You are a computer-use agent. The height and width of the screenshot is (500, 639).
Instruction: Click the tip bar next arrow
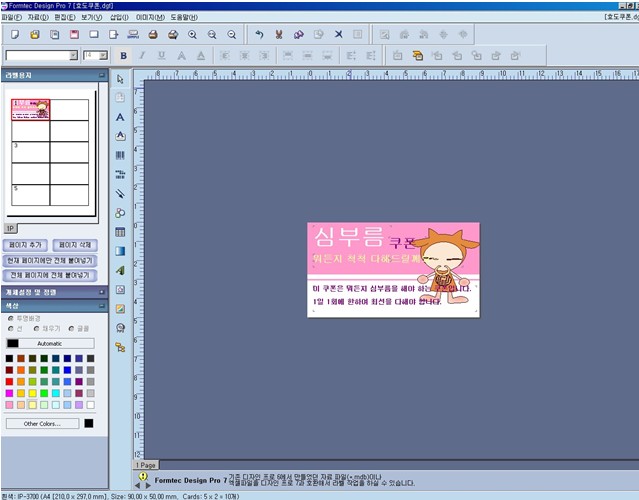[x=148, y=485]
